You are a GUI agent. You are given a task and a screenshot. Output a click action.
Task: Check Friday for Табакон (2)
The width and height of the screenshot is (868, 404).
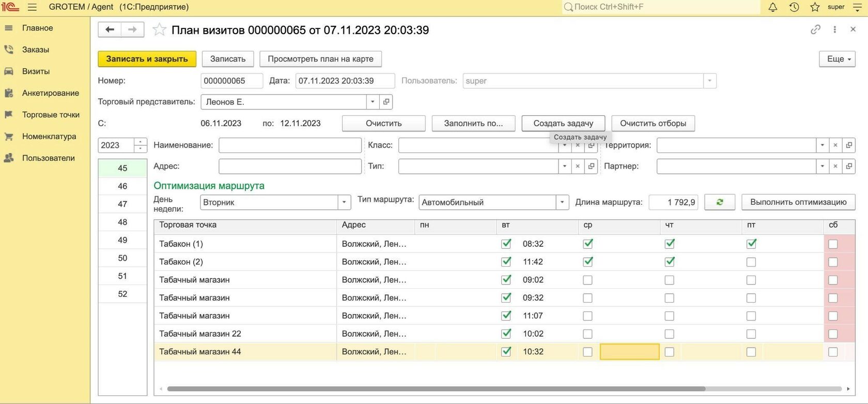click(751, 262)
